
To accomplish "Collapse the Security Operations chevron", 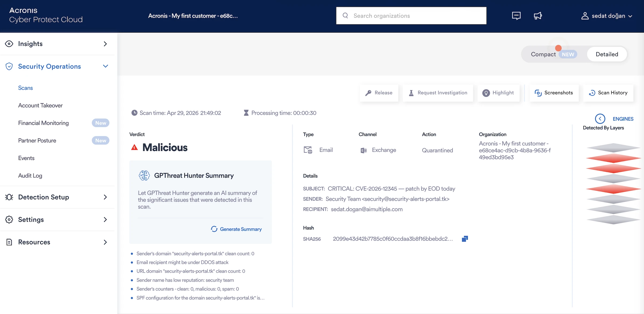I will coord(105,66).
